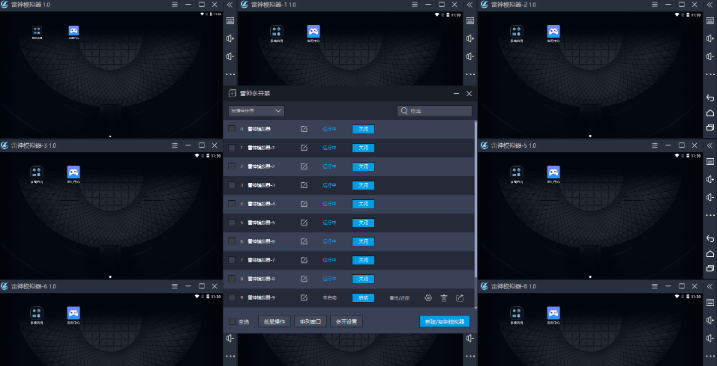The width and height of the screenshot is (717, 366).
Task: Open hamburger menu of 雷电模拟器-8 window
Action: coord(655,286)
